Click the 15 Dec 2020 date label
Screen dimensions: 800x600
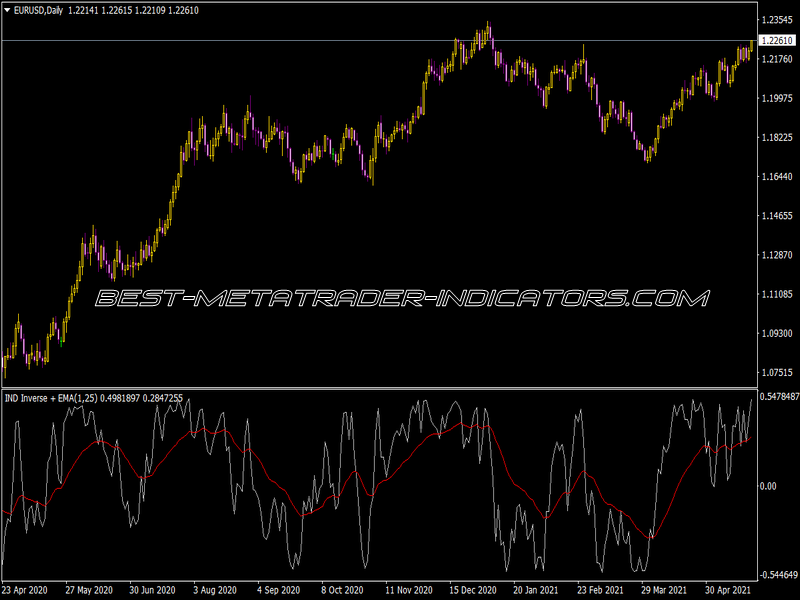472,590
